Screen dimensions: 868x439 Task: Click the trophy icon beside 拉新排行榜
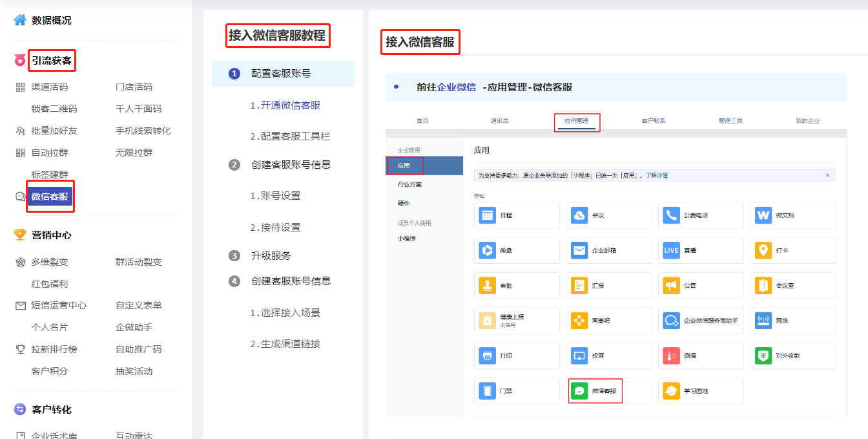pyautogui.click(x=21, y=349)
